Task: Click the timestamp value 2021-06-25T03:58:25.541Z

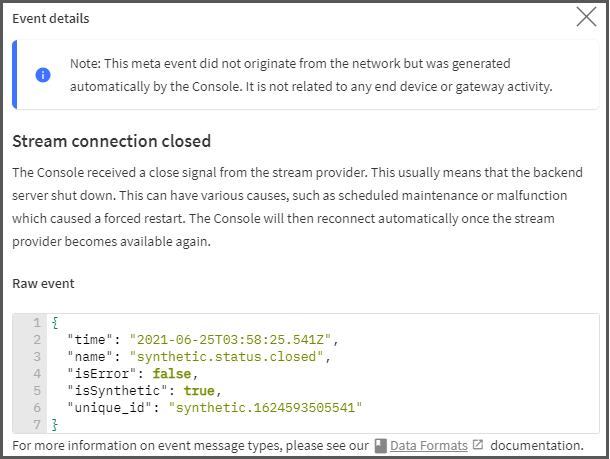Action: pos(230,340)
